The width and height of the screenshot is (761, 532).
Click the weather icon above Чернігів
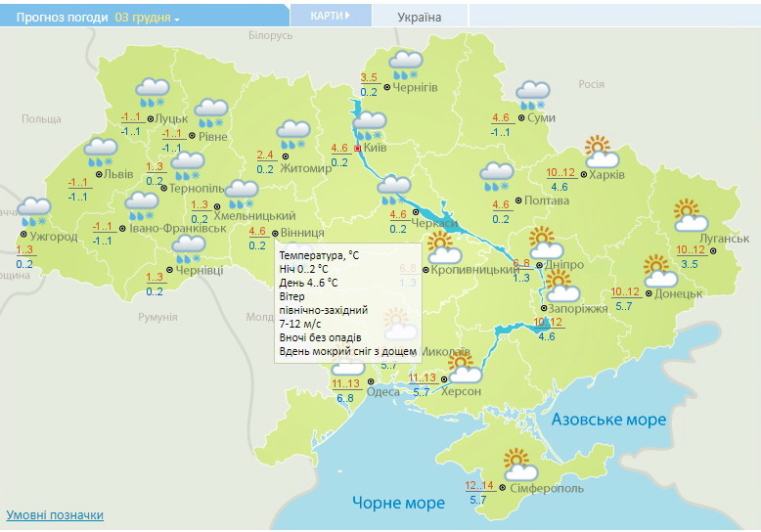point(405,66)
